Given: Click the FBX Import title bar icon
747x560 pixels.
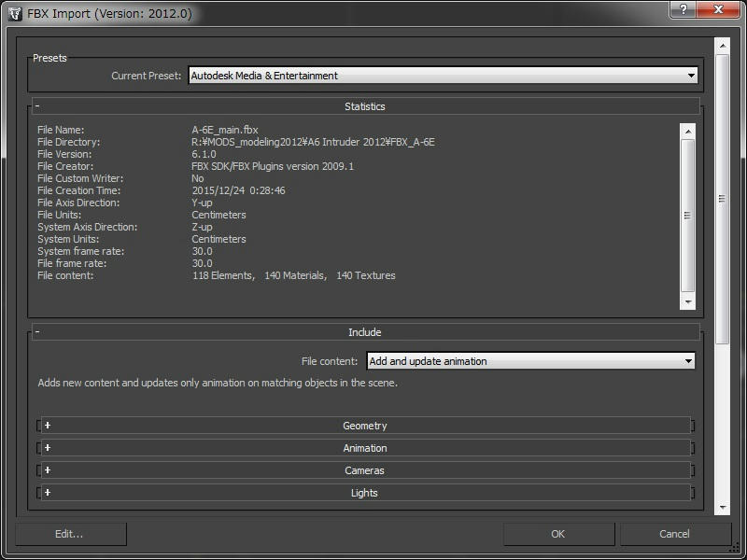Looking at the screenshot, I should point(14,14).
